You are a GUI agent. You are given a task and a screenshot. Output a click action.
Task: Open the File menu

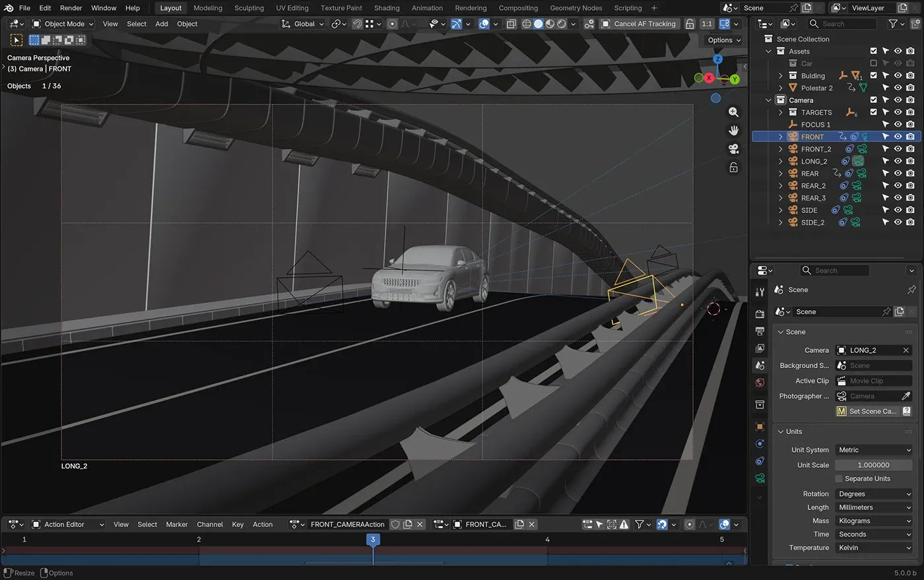click(24, 8)
